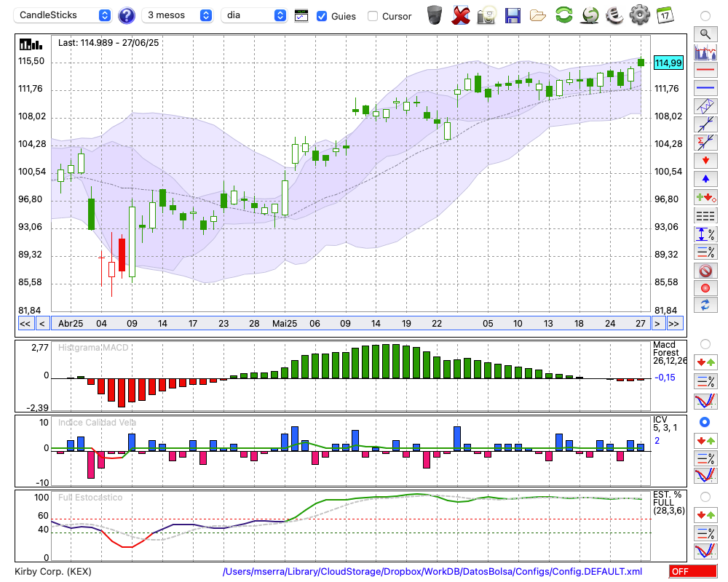Open the yellow folder icon

click(x=538, y=16)
